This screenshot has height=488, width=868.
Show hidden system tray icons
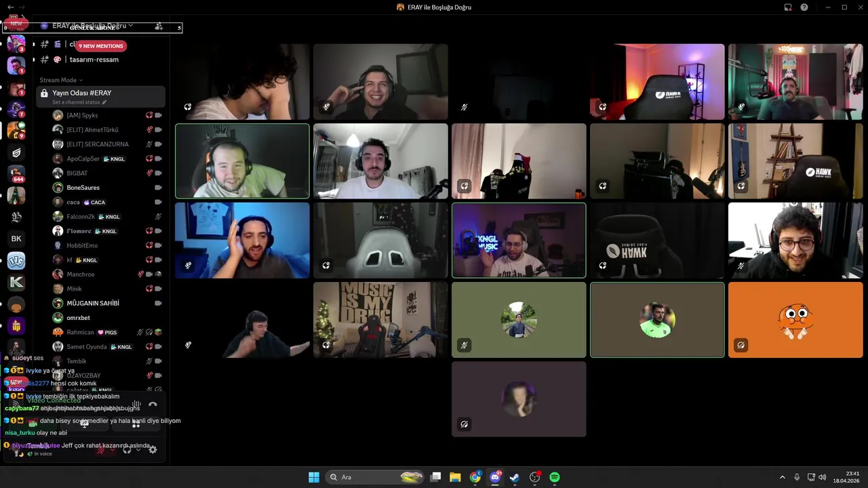pyautogui.click(x=782, y=477)
